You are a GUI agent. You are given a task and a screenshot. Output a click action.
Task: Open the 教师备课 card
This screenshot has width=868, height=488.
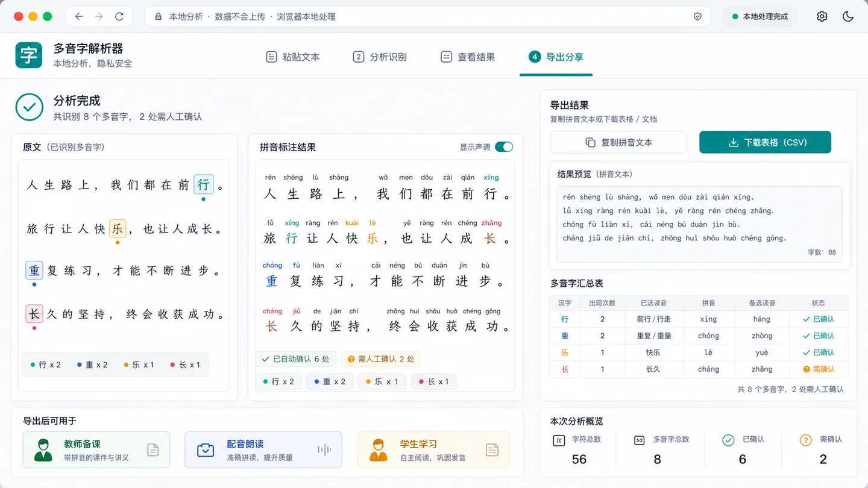click(x=96, y=449)
